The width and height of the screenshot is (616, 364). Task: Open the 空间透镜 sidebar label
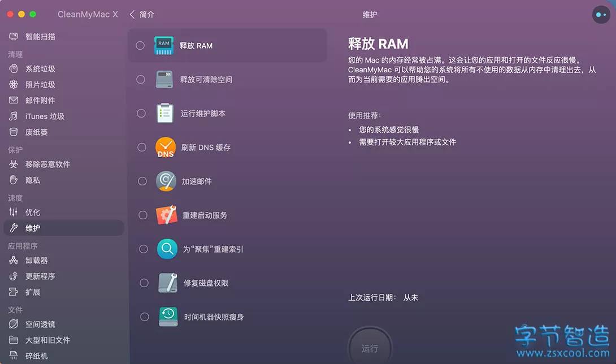coord(40,324)
